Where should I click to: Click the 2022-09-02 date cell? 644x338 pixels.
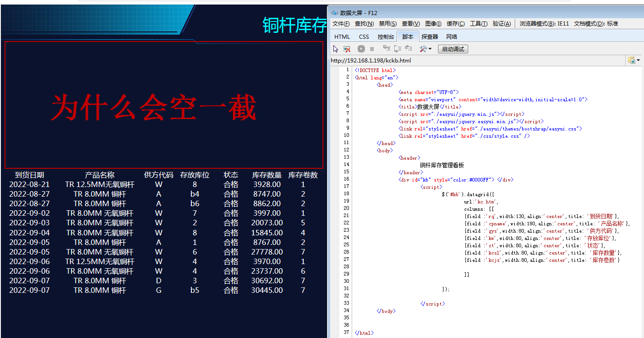pos(30,213)
